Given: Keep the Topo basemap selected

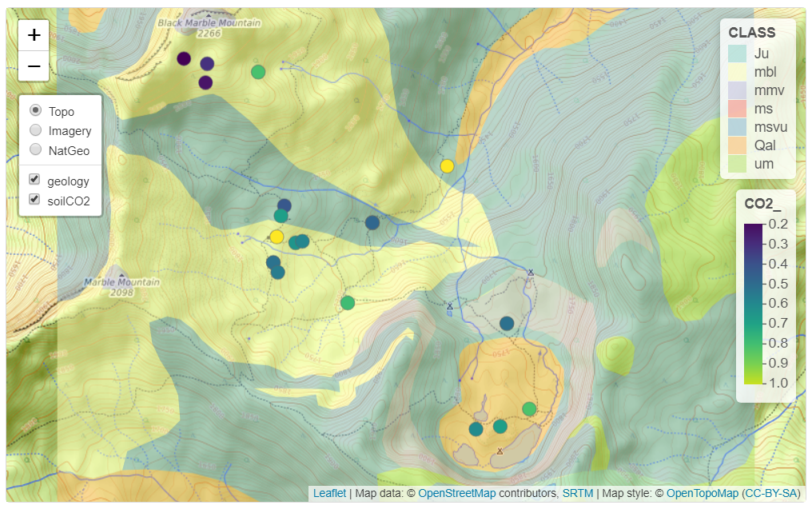Looking at the screenshot, I should point(35,111).
